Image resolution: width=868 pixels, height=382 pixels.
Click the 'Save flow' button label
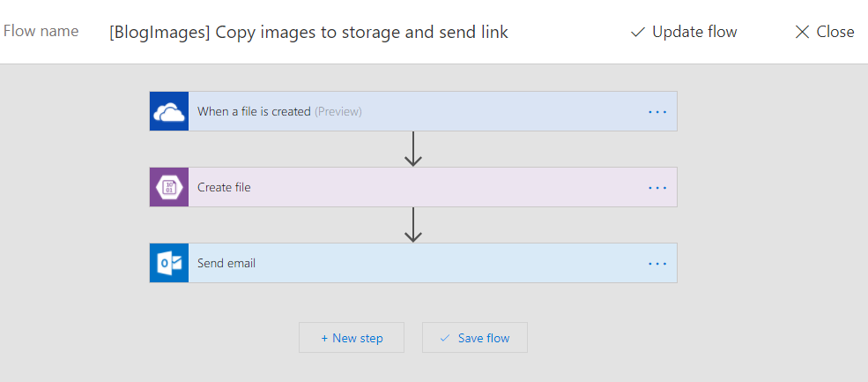pos(484,338)
